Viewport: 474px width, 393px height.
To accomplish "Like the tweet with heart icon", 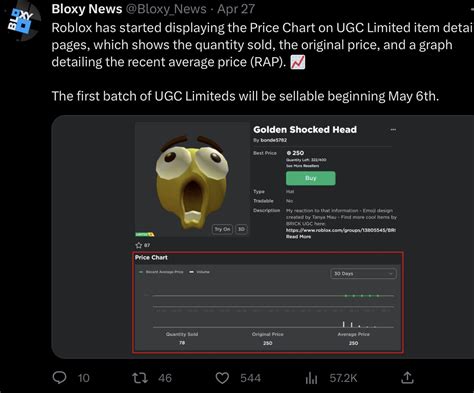I will pos(222,378).
